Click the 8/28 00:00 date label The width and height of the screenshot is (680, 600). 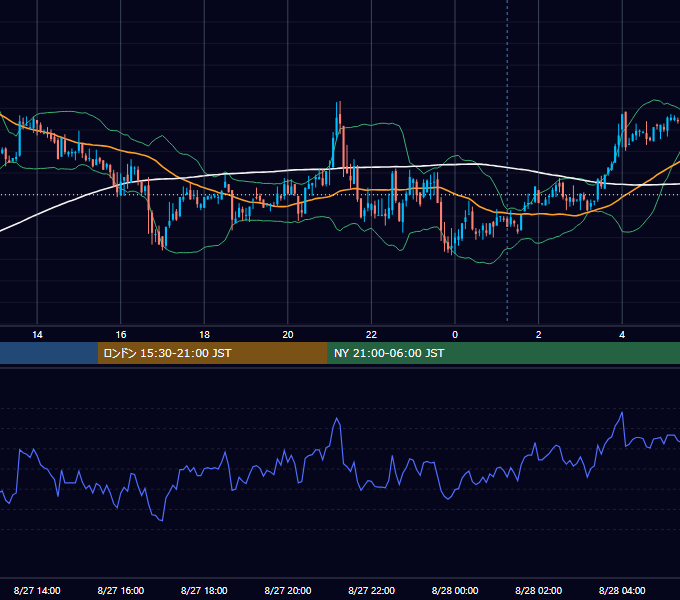coord(455,590)
